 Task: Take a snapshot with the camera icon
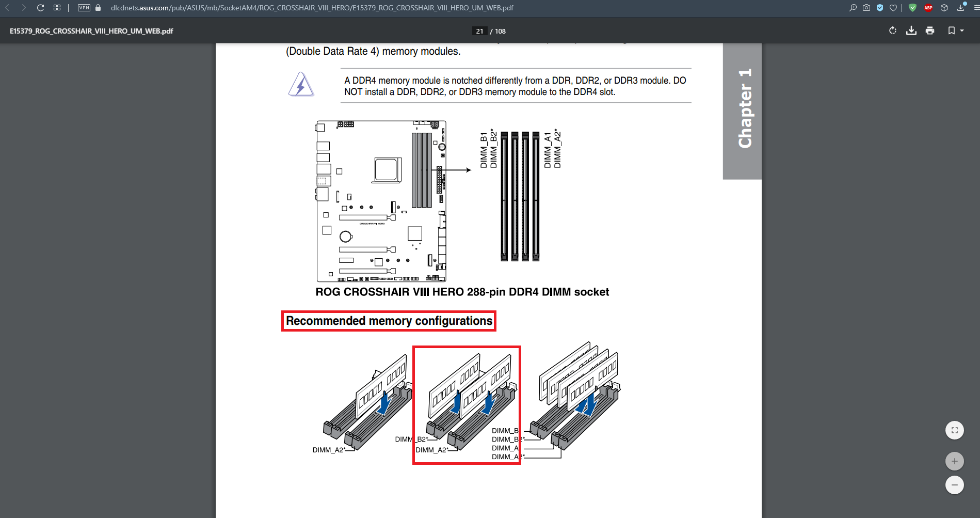[x=866, y=8]
